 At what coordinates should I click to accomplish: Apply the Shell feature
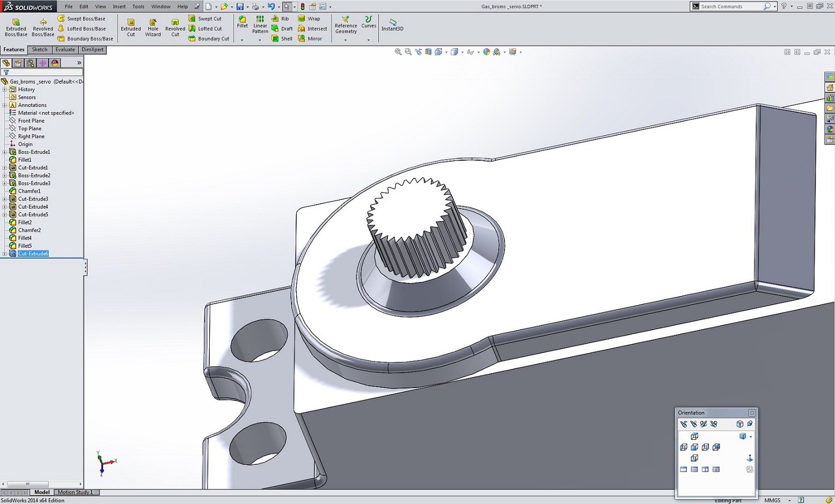[282, 39]
